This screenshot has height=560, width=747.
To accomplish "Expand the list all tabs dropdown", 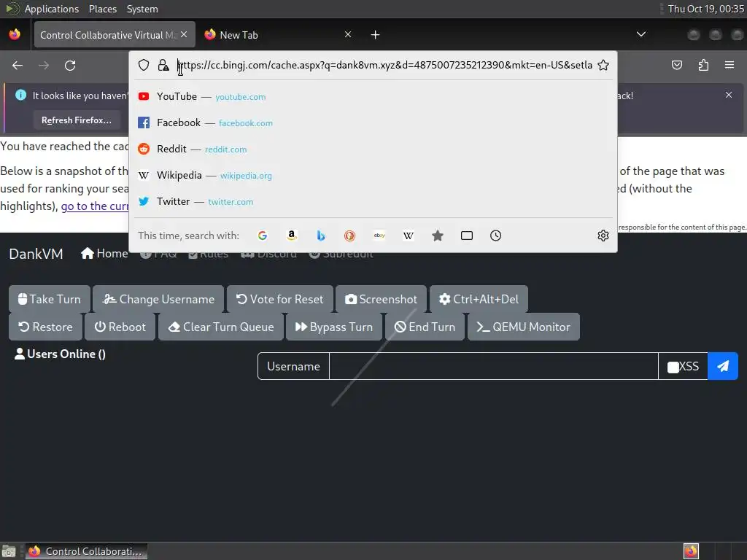I will click(x=641, y=34).
